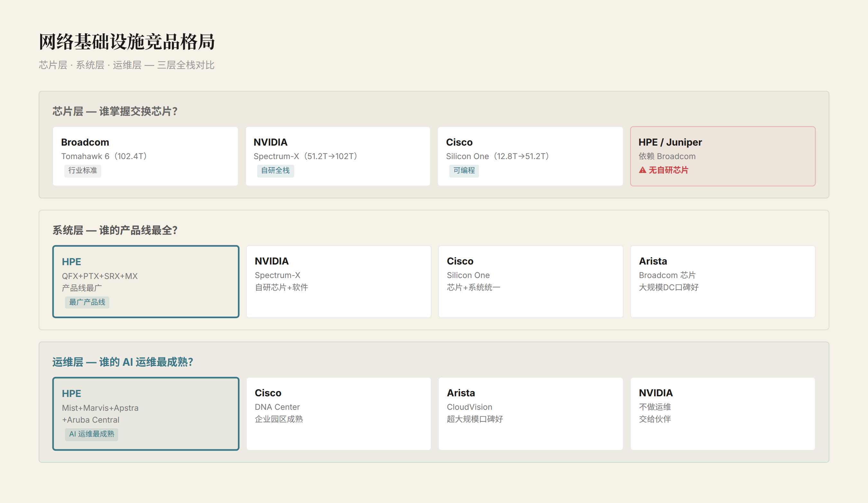Click the text 自研芯片+软件
This screenshot has width=868, height=503.
[x=281, y=287]
